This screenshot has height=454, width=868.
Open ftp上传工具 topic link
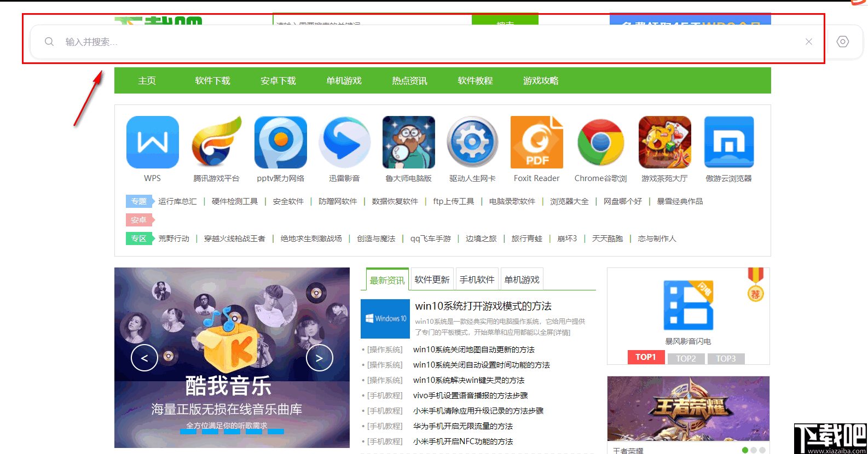(x=454, y=201)
